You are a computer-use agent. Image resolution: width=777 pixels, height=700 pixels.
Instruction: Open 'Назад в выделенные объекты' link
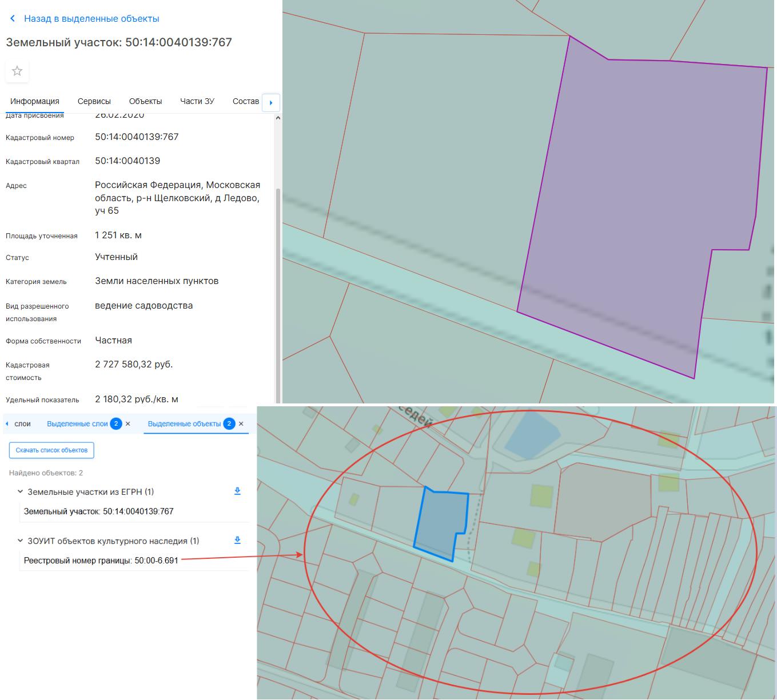point(91,19)
